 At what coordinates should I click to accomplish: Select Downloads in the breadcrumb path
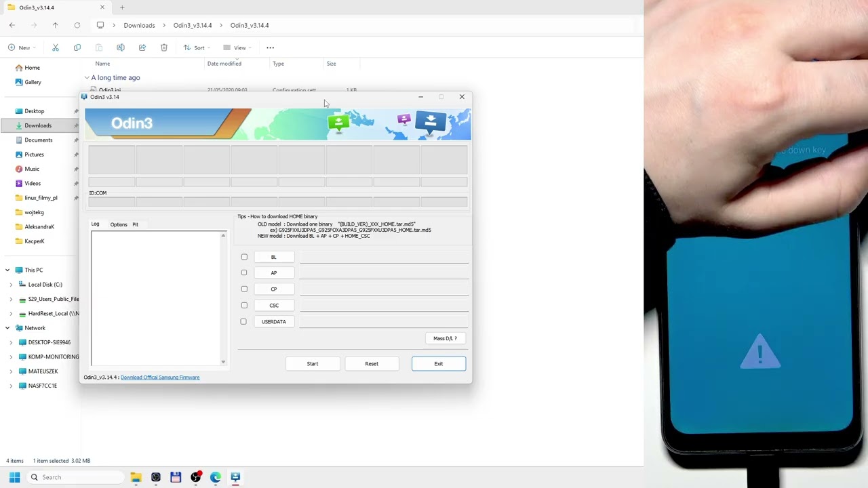[139, 25]
